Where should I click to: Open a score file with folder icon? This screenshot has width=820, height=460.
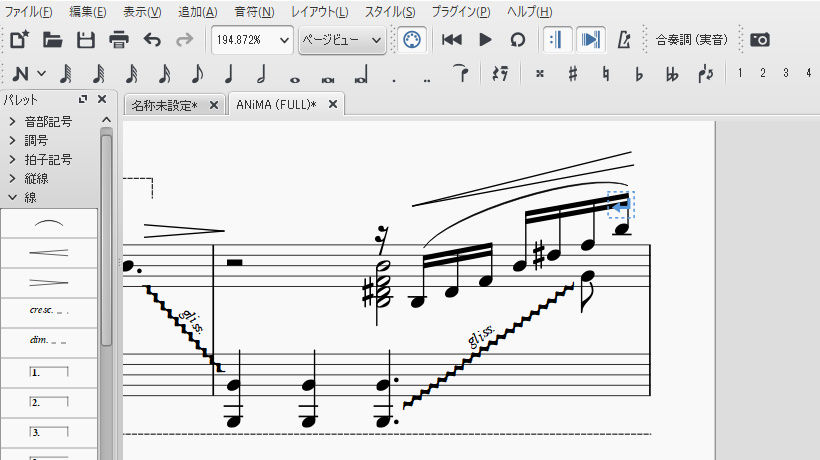[52, 40]
